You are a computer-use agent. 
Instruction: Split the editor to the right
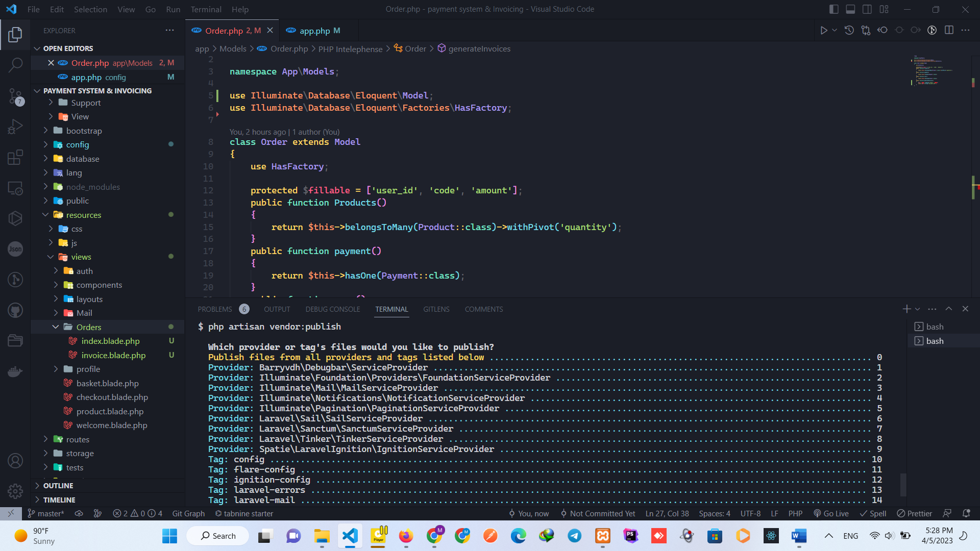(949, 31)
